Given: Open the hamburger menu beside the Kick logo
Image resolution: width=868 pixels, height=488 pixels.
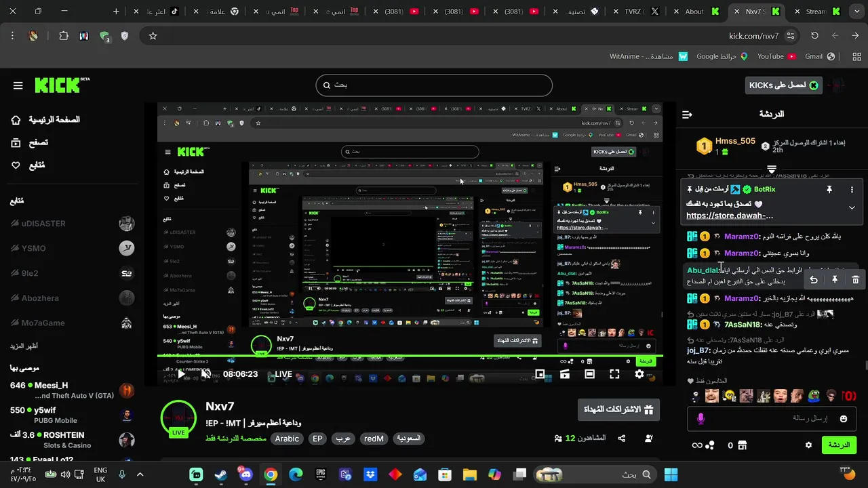Looking at the screenshot, I should tap(18, 85).
